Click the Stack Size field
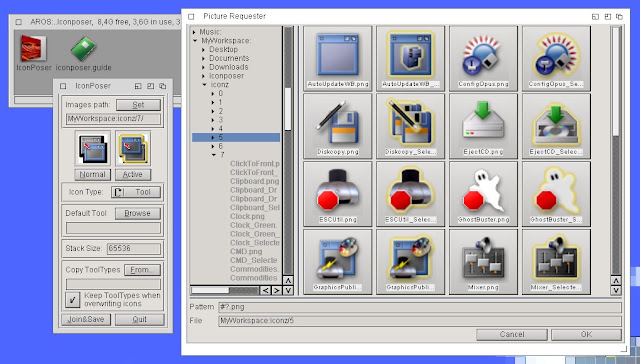The height and width of the screenshot is (364, 640). tap(134, 248)
